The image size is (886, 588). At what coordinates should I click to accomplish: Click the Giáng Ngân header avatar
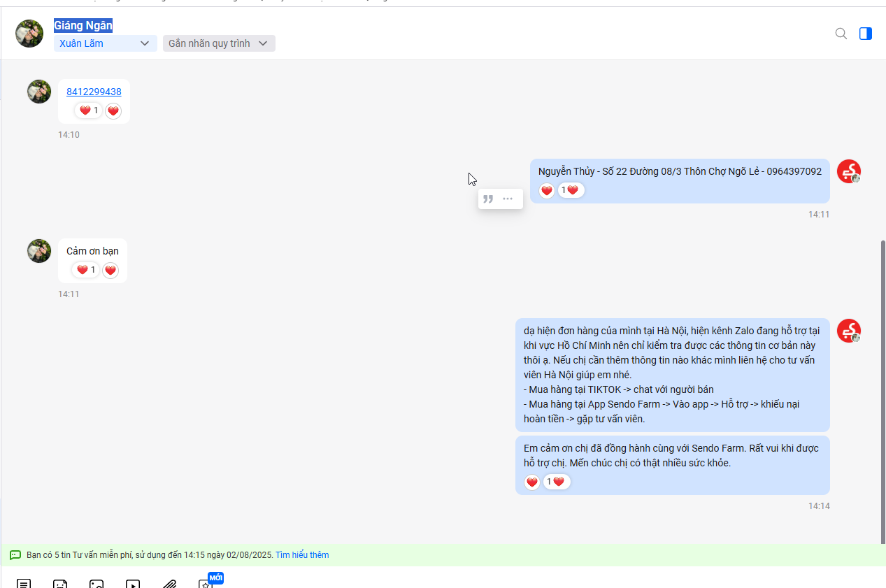tap(29, 34)
